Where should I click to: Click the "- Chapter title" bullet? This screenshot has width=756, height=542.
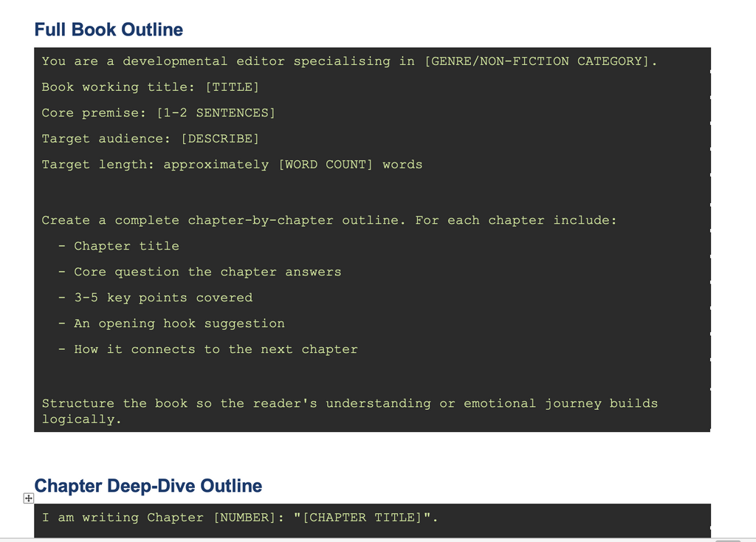pyautogui.click(x=119, y=246)
